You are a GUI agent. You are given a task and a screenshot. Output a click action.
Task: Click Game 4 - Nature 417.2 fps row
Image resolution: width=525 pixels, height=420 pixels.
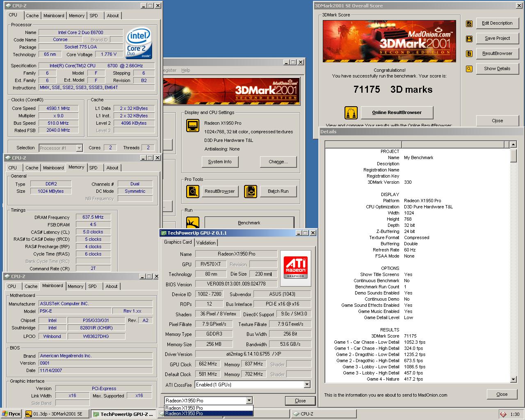click(417, 379)
